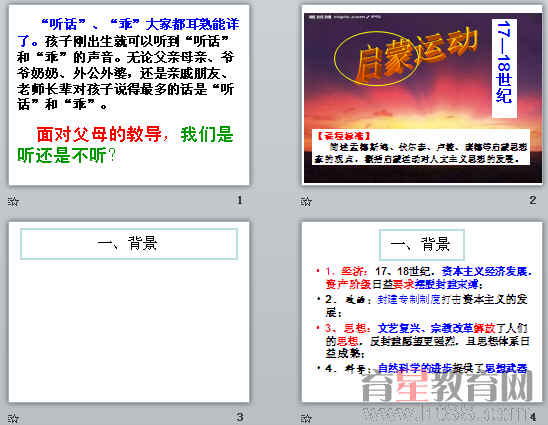Click the 3. 思想 bullet on slide 4
548x425 pixels.
[x=423, y=341]
